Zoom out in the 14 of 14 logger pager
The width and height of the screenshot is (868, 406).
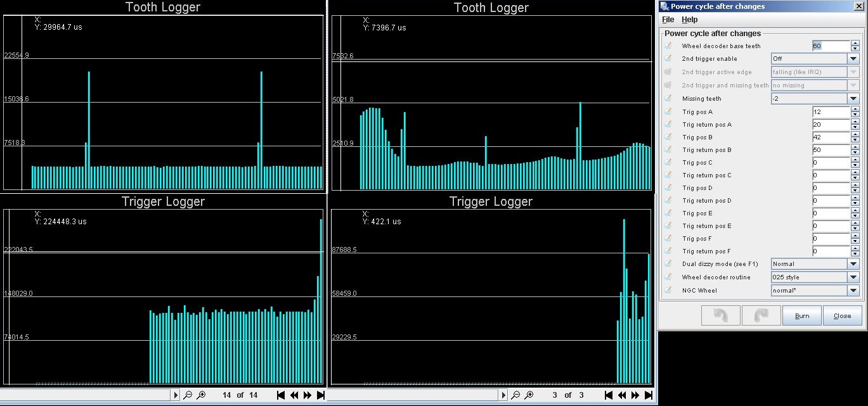(x=188, y=395)
